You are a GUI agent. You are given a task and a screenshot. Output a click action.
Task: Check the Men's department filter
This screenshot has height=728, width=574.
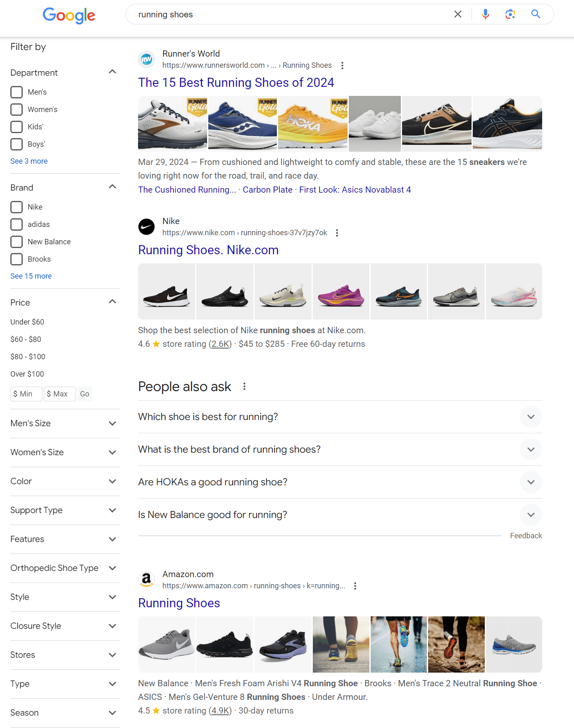[x=17, y=92]
